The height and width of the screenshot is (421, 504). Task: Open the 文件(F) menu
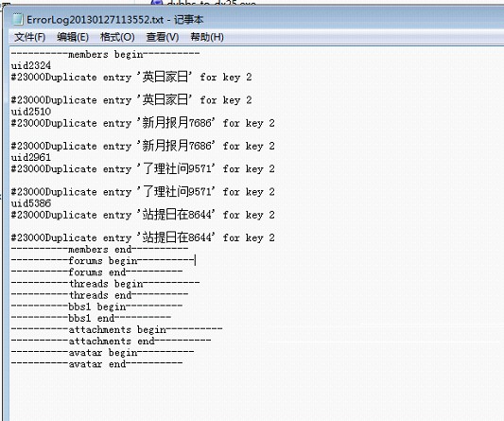[x=29, y=37]
